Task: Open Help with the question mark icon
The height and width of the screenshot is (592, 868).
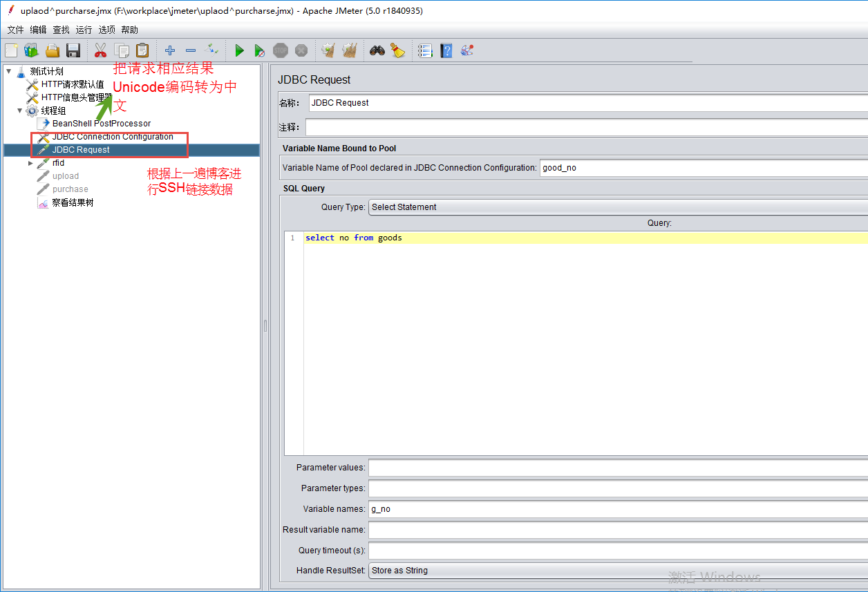Action: [x=446, y=50]
